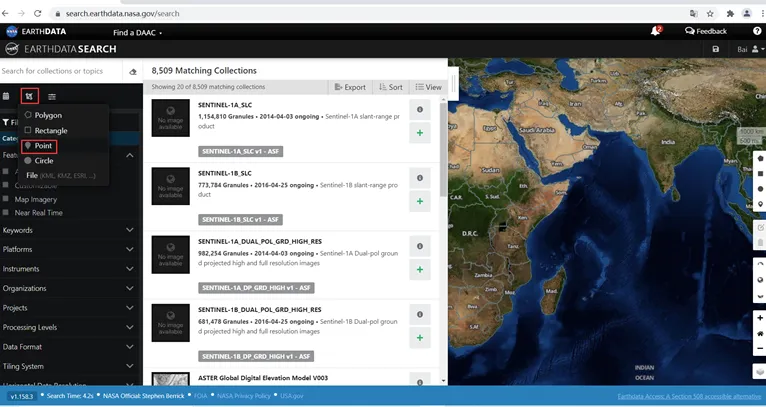Open the advanced search options icon
This screenshot has height=407, width=766.
pos(52,97)
